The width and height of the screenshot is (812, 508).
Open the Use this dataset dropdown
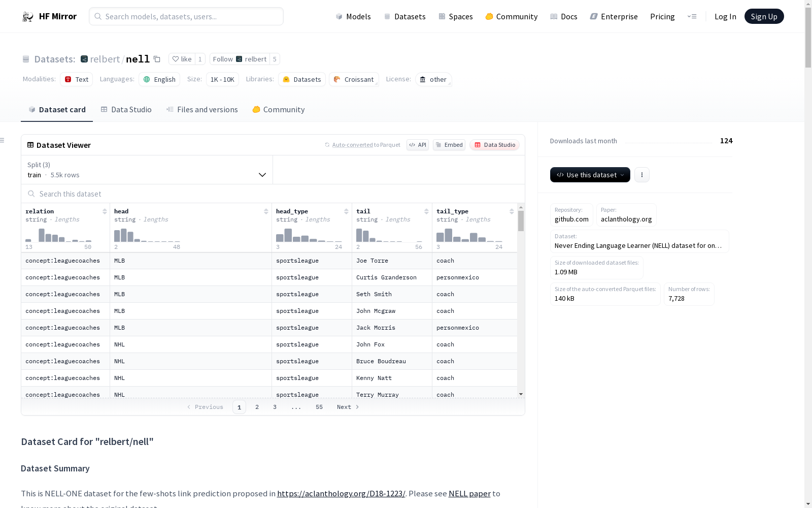click(590, 175)
